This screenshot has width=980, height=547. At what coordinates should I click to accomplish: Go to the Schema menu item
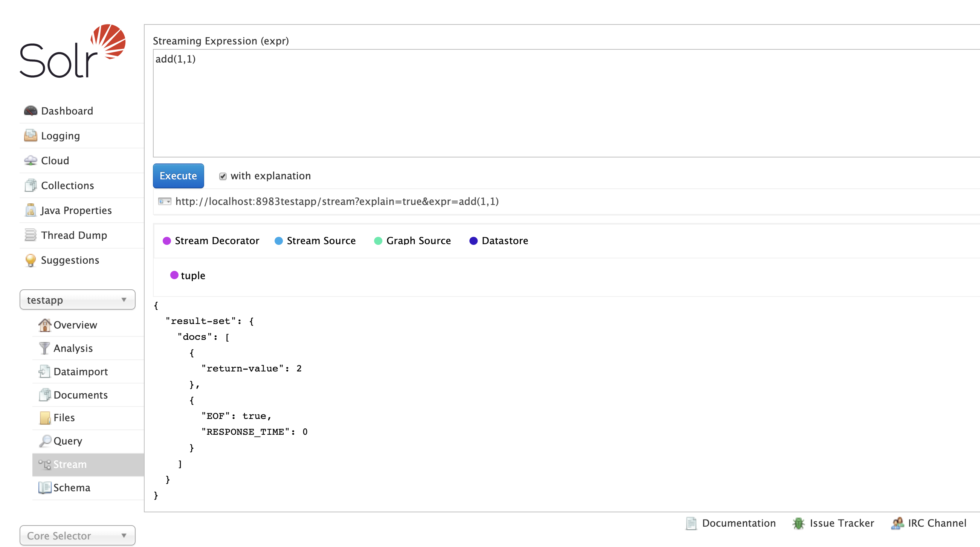[72, 487]
